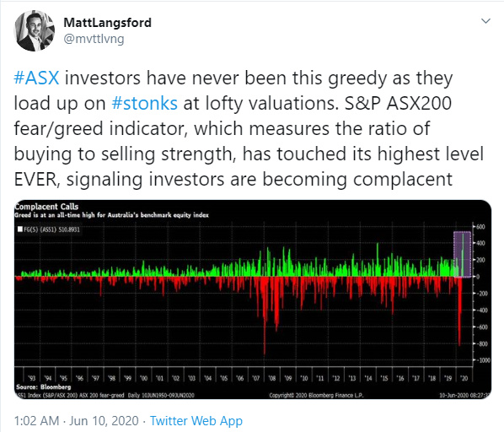Open the Bloomberg chart image
The height and width of the screenshot is (432, 504).
(x=253, y=300)
